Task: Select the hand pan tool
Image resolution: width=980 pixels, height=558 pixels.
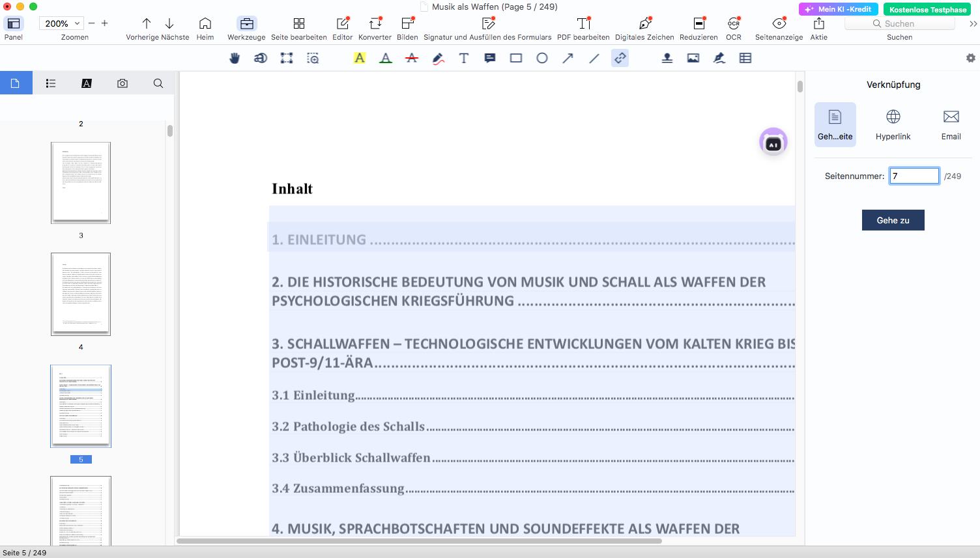Action: click(235, 58)
